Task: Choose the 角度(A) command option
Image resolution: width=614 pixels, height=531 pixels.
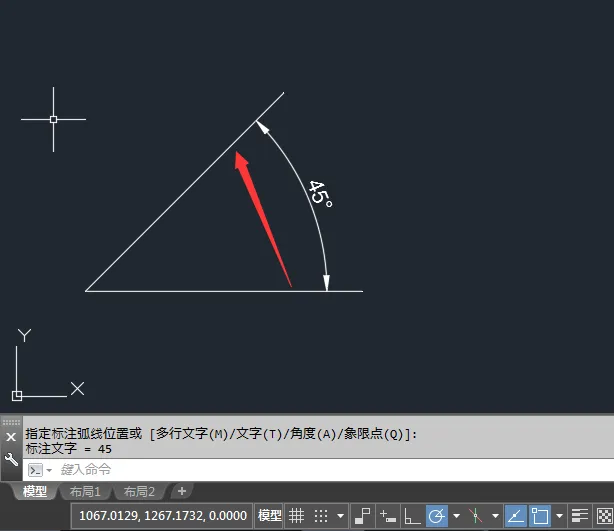Action: (313, 434)
